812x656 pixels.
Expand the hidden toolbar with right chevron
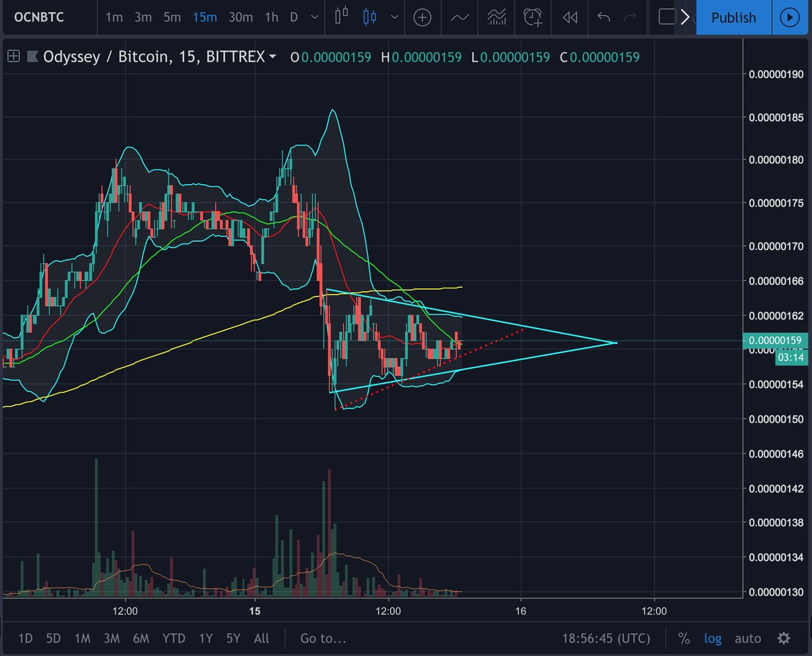click(685, 17)
